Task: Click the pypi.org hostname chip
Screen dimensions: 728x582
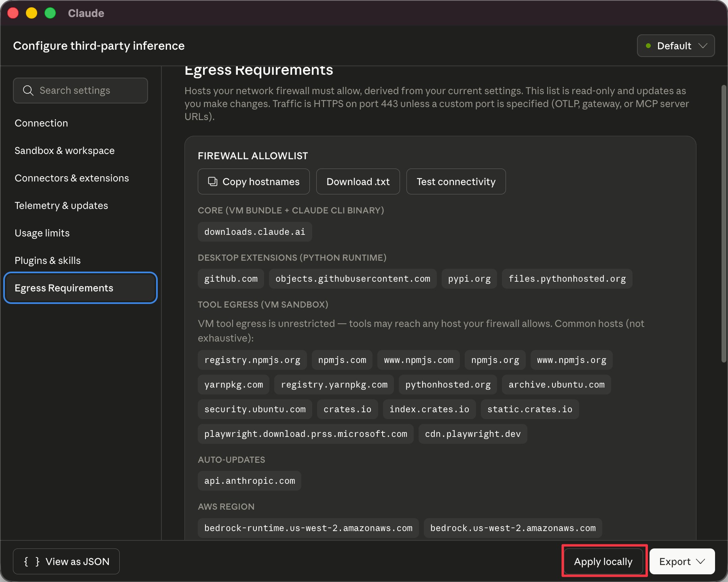Action: pyautogui.click(x=469, y=278)
